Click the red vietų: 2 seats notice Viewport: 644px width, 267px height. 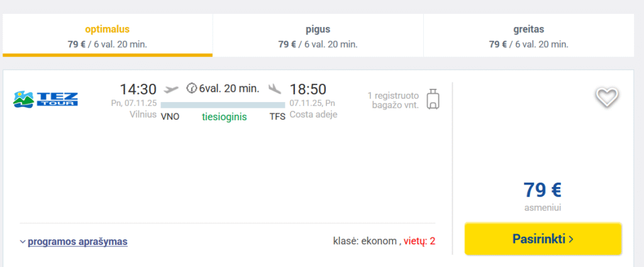419,241
